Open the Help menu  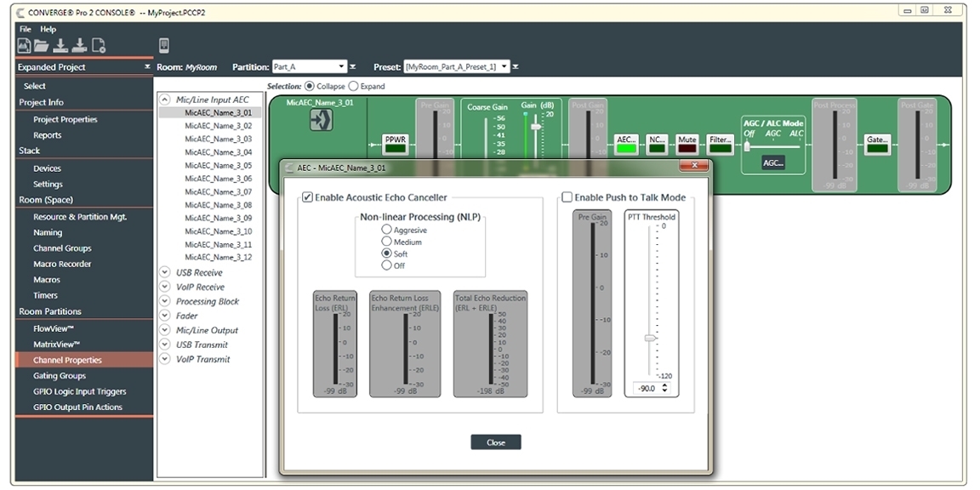pos(48,29)
